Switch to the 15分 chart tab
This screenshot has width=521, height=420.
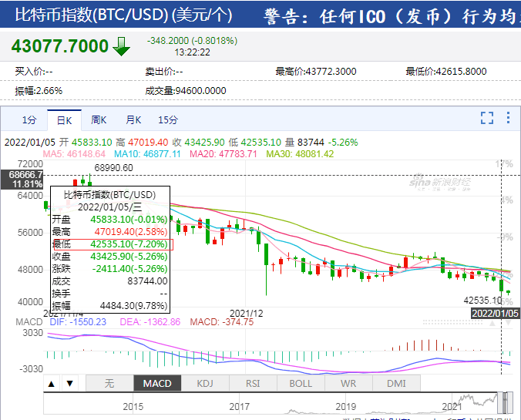click(x=168, y=120)
